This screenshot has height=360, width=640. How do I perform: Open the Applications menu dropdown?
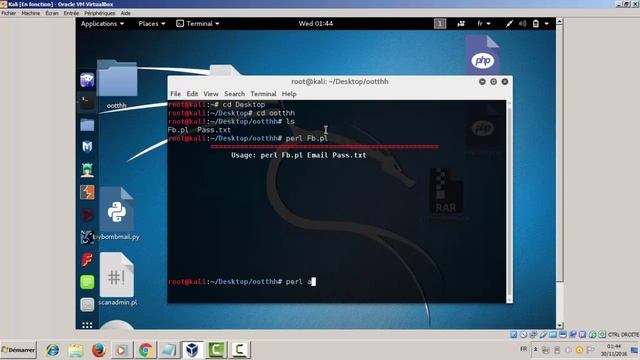(102, 24)
